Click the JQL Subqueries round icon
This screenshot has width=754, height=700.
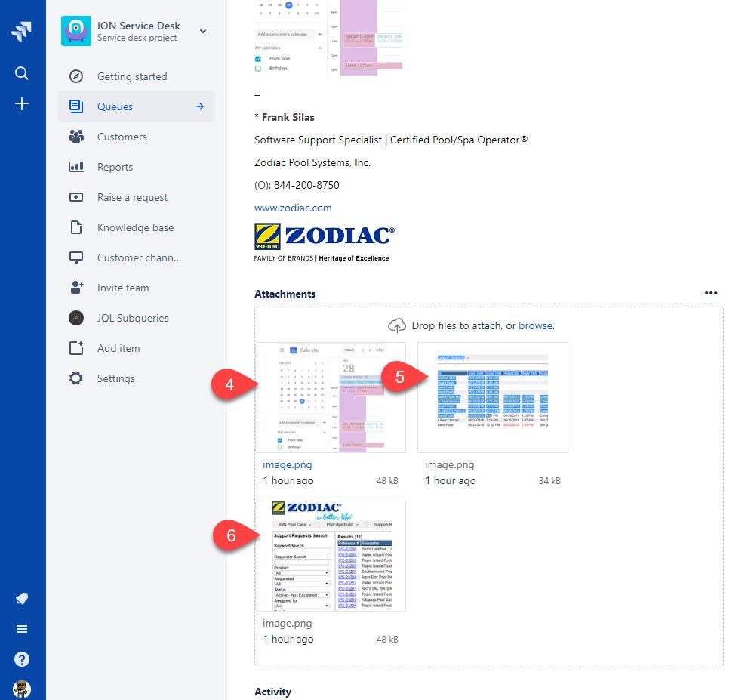pos(76,318)
